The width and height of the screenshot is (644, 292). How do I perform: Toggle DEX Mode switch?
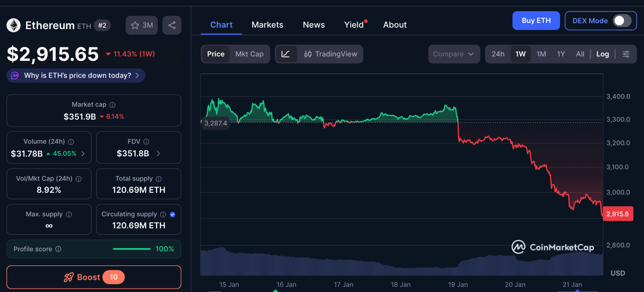622,21
